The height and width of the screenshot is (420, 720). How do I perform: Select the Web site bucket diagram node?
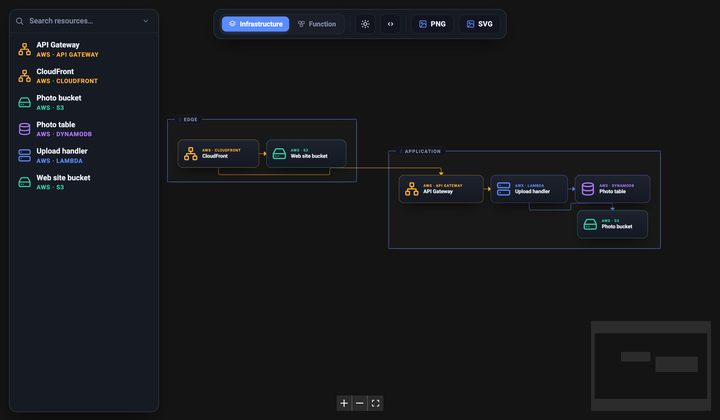pos(306,153)
